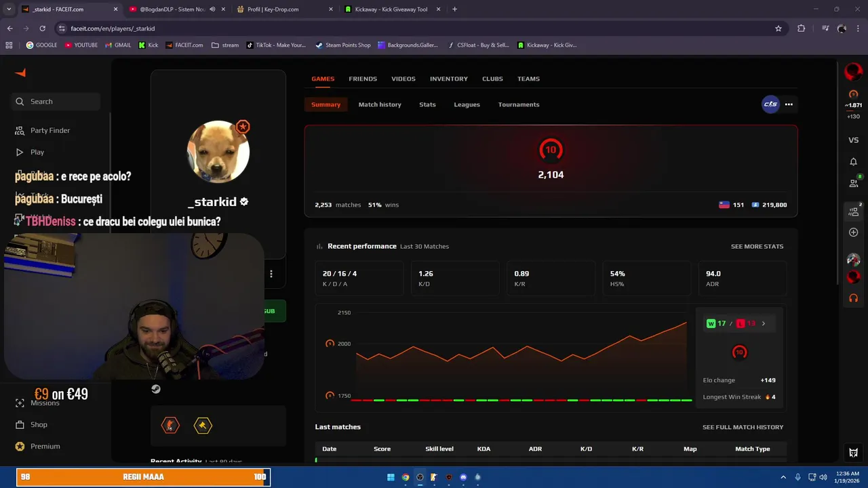
Task: Open the Leagues sub-tab
Action: tap(467, 104)
